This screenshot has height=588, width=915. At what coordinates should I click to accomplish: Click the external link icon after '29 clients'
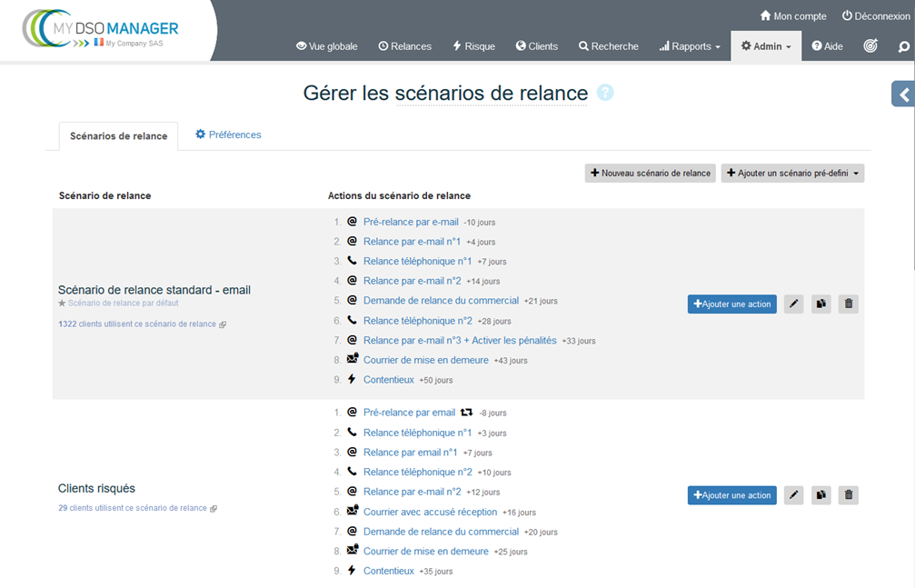point(212,508)
